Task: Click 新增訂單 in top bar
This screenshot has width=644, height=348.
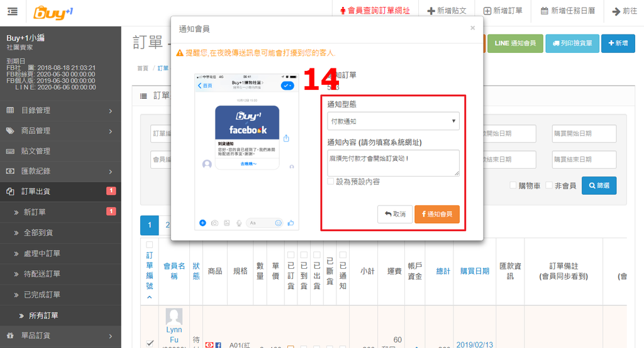Action: [x=502, y=11]
